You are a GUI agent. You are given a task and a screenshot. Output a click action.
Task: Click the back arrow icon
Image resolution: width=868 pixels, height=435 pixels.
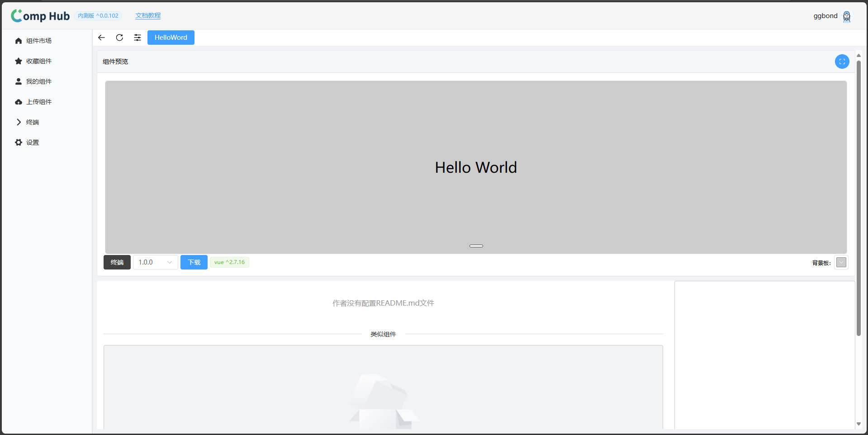coord(101,38)
